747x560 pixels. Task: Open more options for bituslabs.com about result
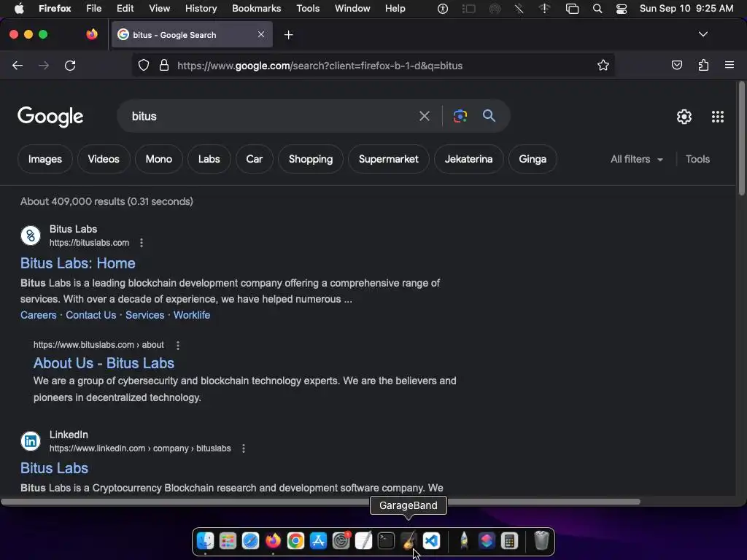(178, 345)
